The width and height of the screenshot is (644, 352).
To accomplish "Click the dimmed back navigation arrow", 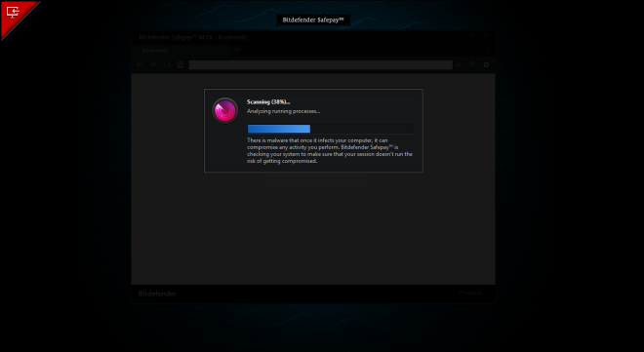I will click(140, 64).
